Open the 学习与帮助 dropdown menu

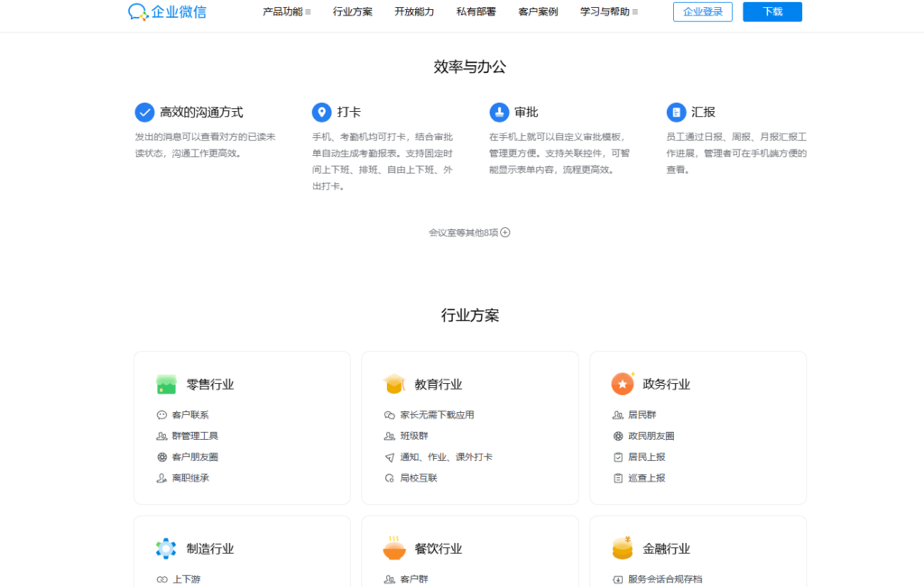[605, 13]
